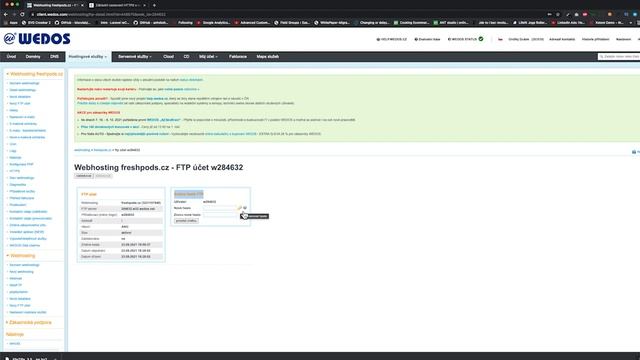This screenshot has width=640, height=360.
Task: Click the Adresář kontaktů header link
Action: 562,40
